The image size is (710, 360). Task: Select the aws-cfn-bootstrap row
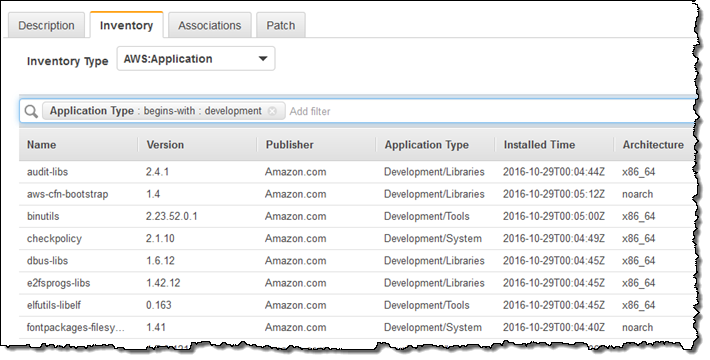358,194
